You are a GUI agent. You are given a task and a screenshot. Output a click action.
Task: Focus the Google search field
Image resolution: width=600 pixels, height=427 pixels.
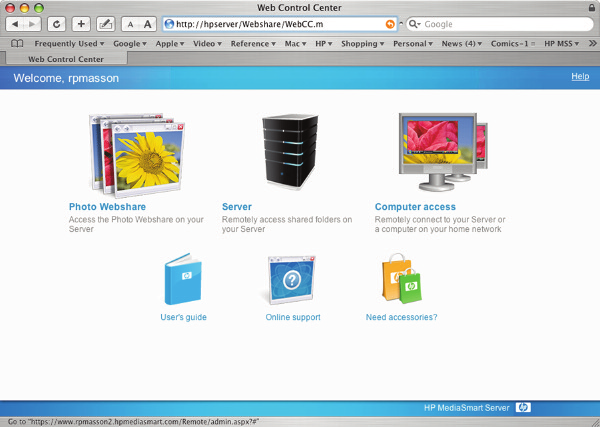499,24
